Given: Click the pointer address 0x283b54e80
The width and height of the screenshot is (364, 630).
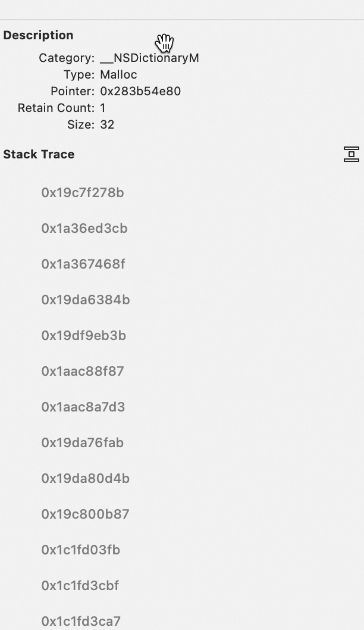Looking at the screenshot, I should [140, 91].
